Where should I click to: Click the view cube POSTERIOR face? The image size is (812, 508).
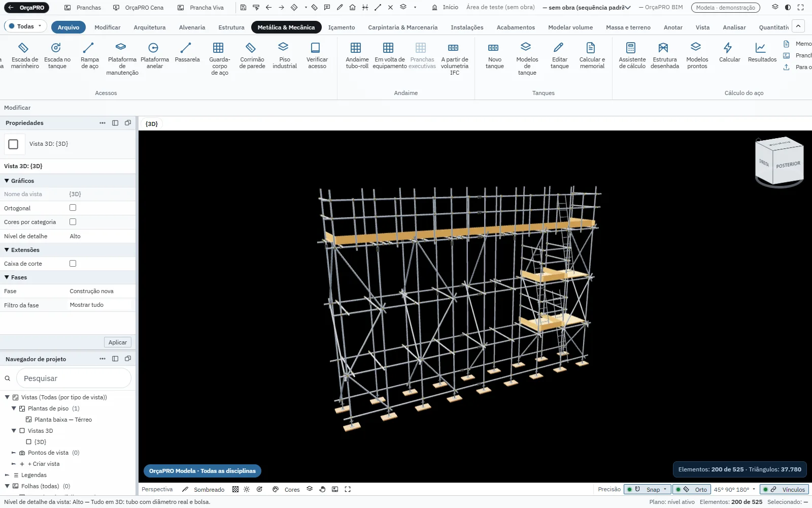[x=788, y=165]
